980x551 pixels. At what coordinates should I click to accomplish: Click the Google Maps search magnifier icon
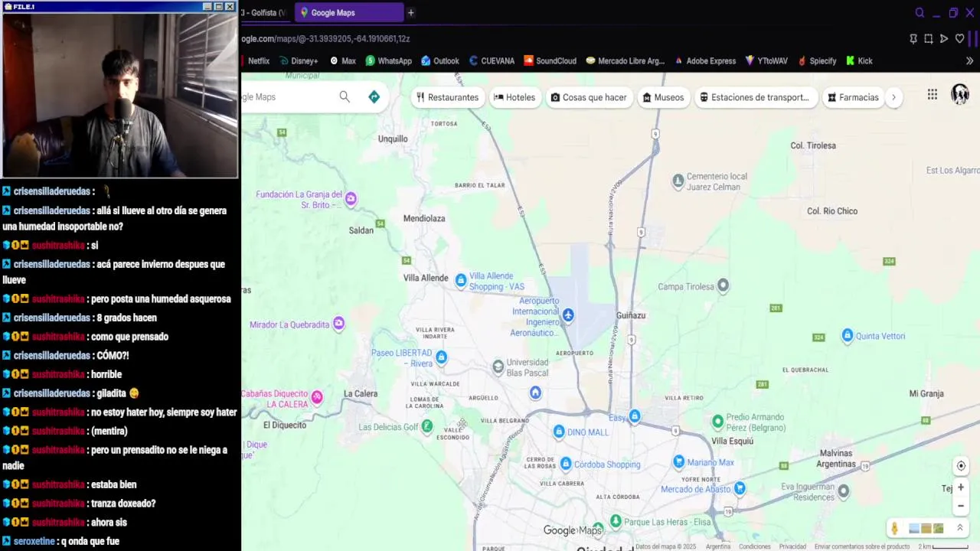click(x=345, y=96)
